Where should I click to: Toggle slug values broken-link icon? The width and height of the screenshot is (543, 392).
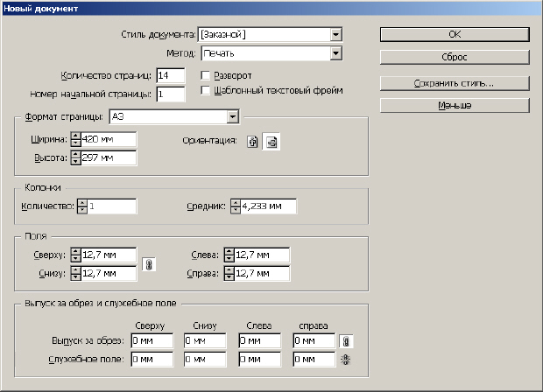coord(346,360)
